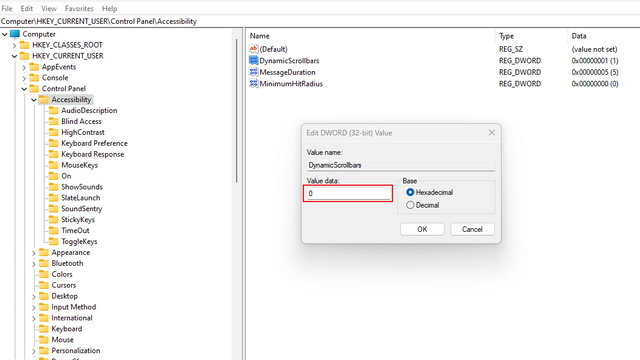
Task: Click the (Default) string value icon
Action: [x=253, y=49]
